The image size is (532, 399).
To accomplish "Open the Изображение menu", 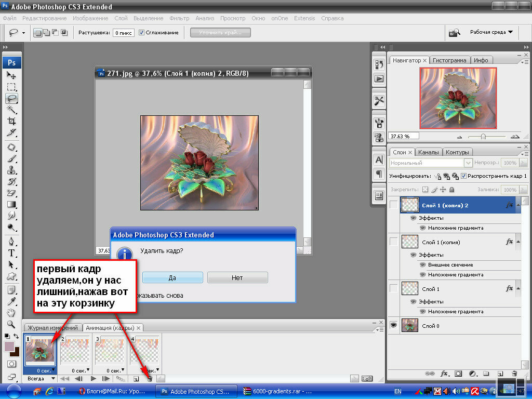I will [90, 18].
